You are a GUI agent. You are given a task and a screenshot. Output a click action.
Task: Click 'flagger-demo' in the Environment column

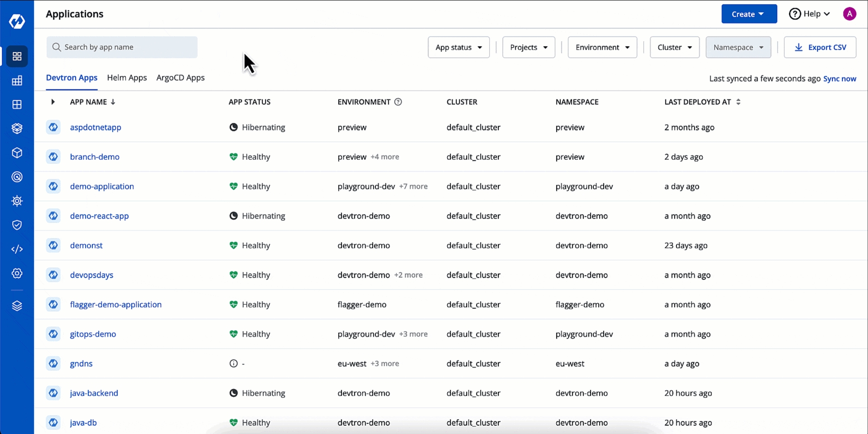pos(362,304)
